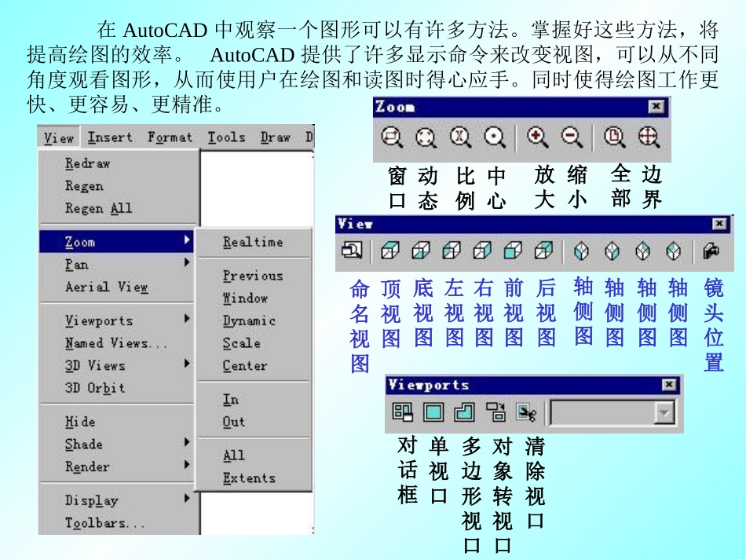
Task: Click the Zoom In magnifier icon
Action: point(537,137)
